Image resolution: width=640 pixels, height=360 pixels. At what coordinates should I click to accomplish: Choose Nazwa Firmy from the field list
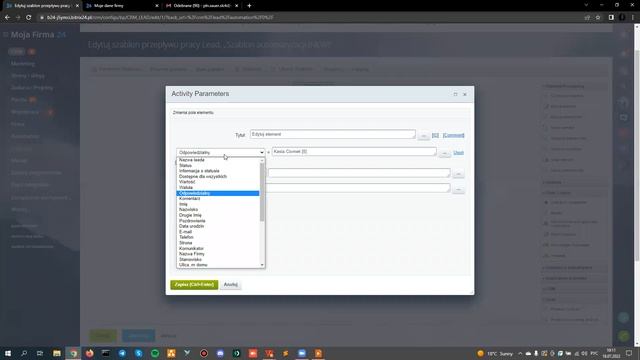218,254
